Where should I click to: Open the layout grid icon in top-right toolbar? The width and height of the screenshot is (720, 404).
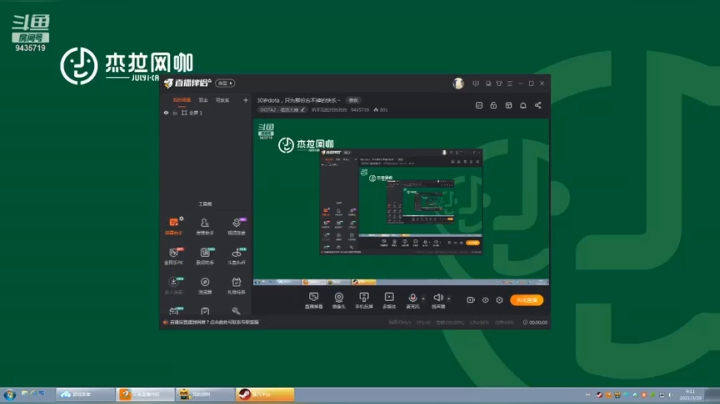tap(509, 106)
